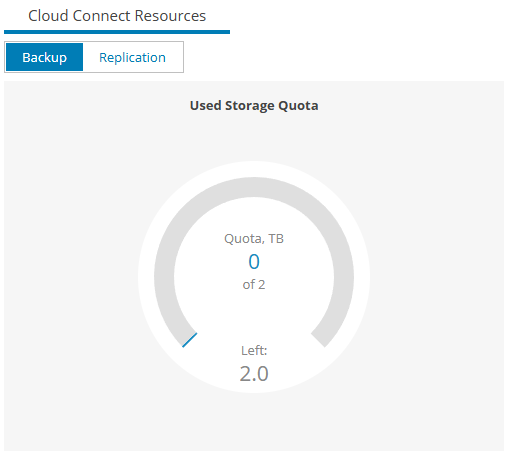Click the upper-right section of gauge arc
The height and width of the screenshot is (461, 512).
pos(318,213)
